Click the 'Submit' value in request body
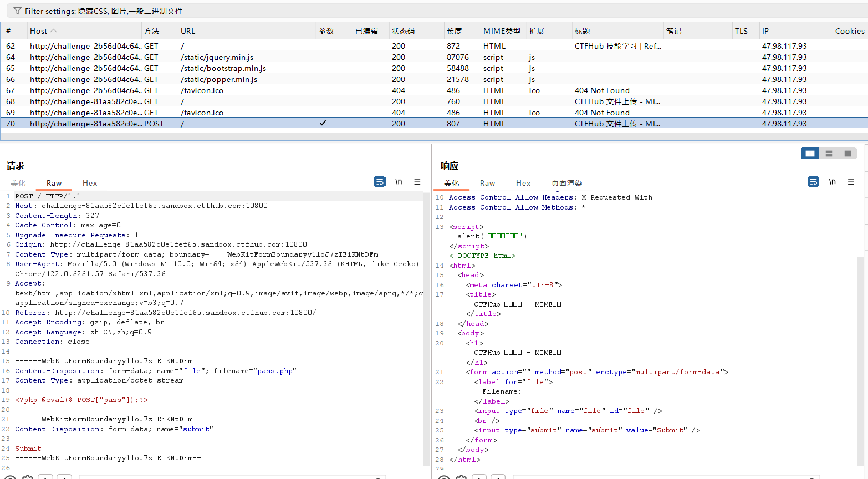868x479 pixels. 28,449
